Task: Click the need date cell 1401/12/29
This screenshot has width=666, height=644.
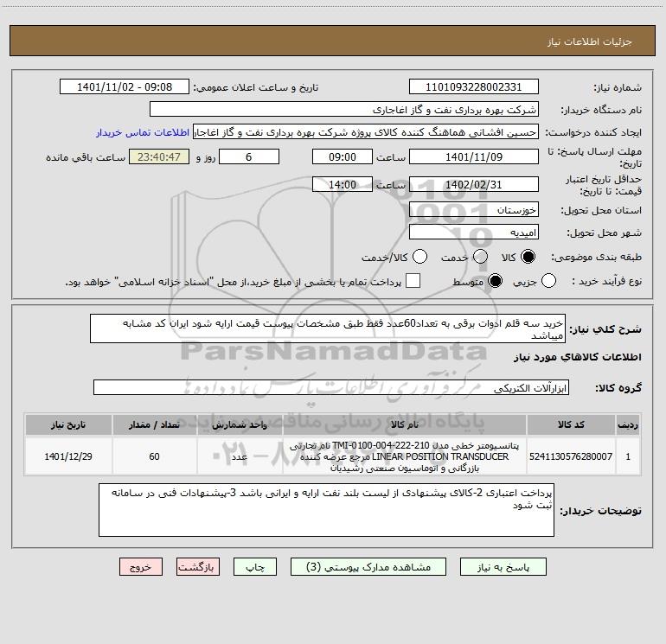Action: (x=68, y=456)
